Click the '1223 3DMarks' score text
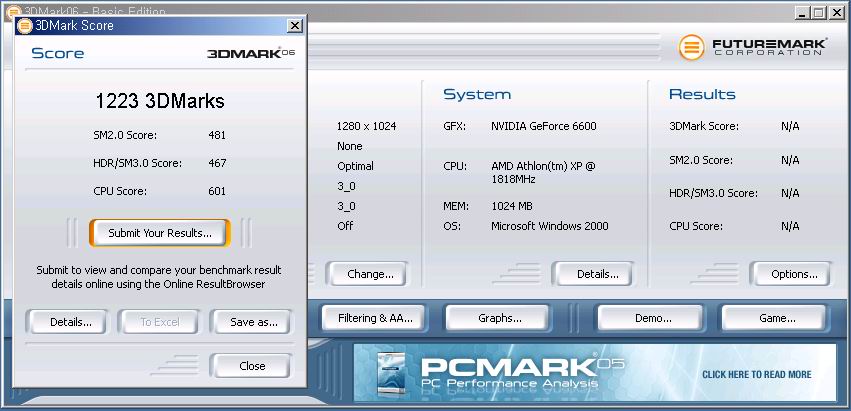Screen dimensions: 851x411 tap(160, 101)
